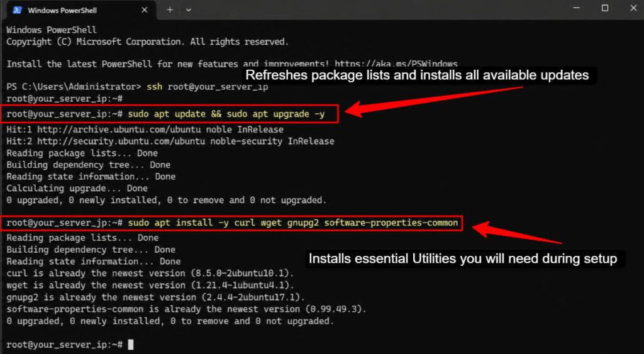The width and height of the screenshot is (644, 354).
Task: Click the 'ssh root@your_server_ip' command text
Action: point(208,87)
